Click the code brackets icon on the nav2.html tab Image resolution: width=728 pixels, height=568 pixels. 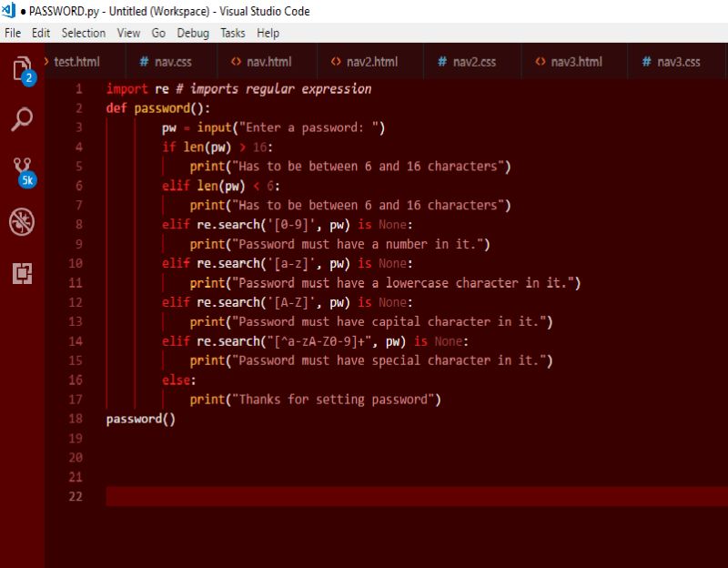[336, 61]
